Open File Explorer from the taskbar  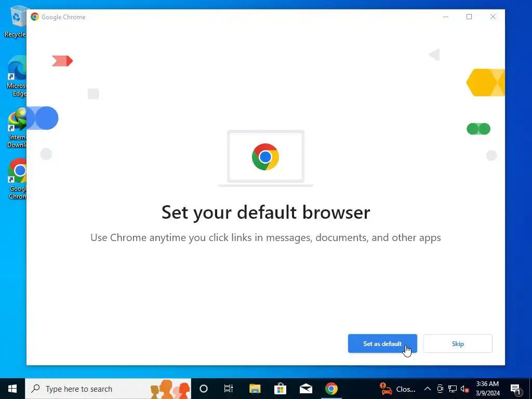point(255,389)
